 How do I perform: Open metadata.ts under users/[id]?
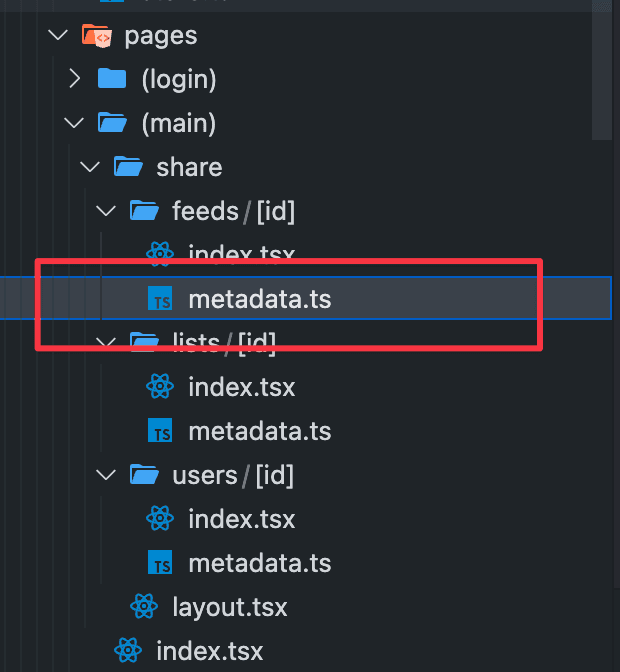259,562
